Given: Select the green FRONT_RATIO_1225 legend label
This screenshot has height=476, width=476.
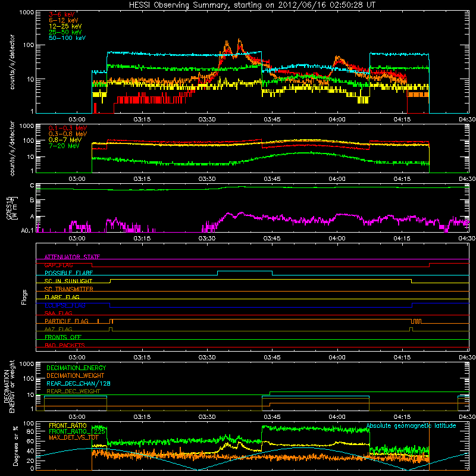Looking at the screenshot, I should (77, 431).
